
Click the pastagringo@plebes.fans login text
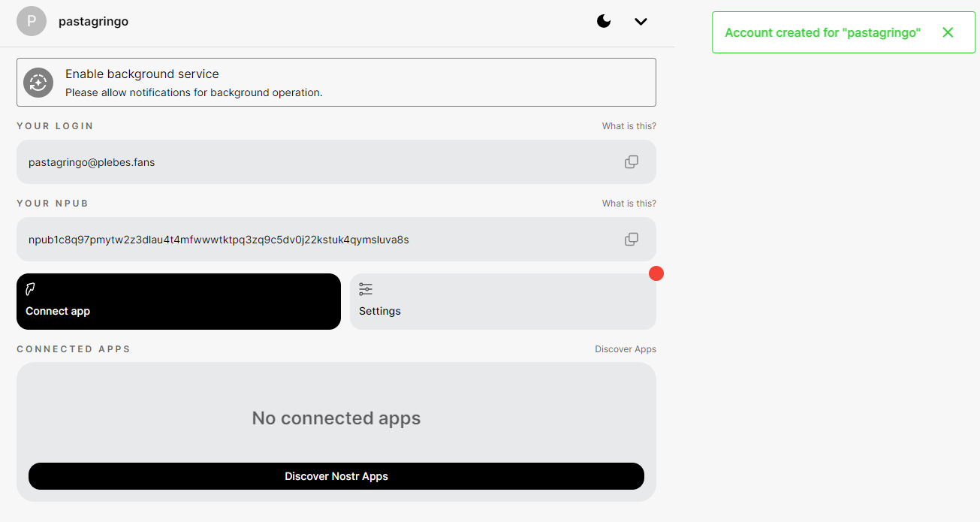(92, 162)
